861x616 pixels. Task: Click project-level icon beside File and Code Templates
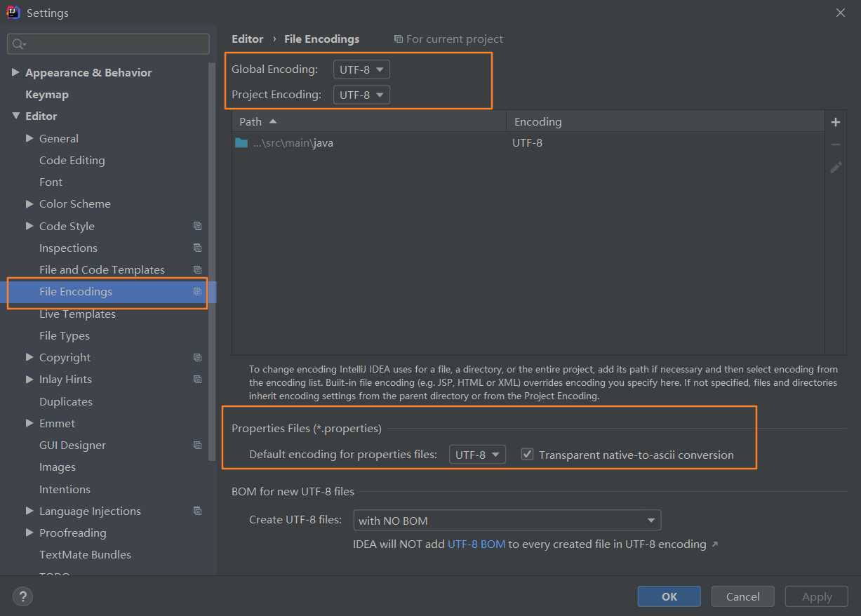(x=198, y=269)
